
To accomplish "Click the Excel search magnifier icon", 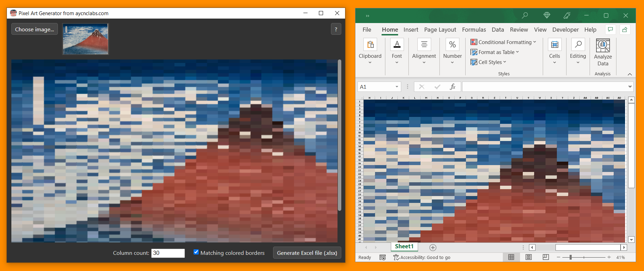I will (525, 15).
